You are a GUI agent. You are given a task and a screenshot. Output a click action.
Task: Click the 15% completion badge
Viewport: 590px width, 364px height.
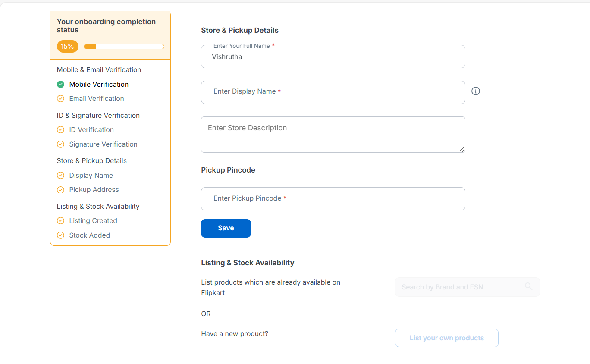point(67,46)
